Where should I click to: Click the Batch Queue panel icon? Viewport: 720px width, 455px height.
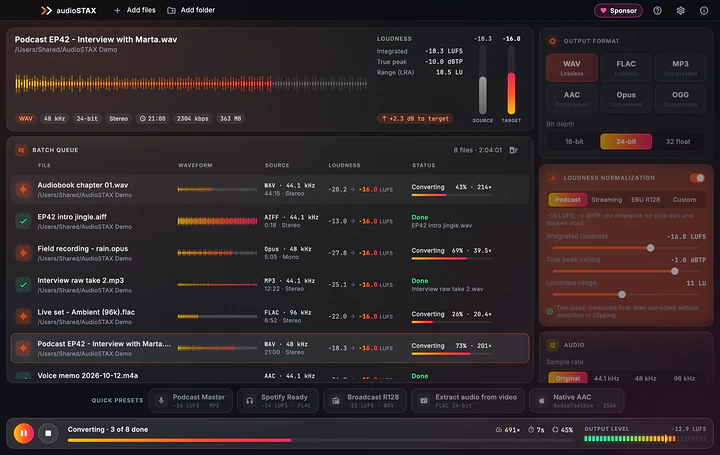coord(21,150)
